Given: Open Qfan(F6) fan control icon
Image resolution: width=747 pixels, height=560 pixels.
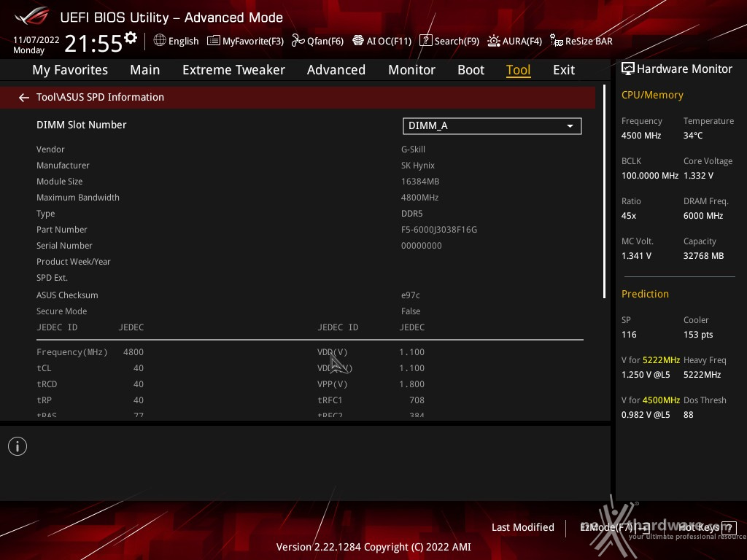Looking at the screenshot, I should (298, 41).
